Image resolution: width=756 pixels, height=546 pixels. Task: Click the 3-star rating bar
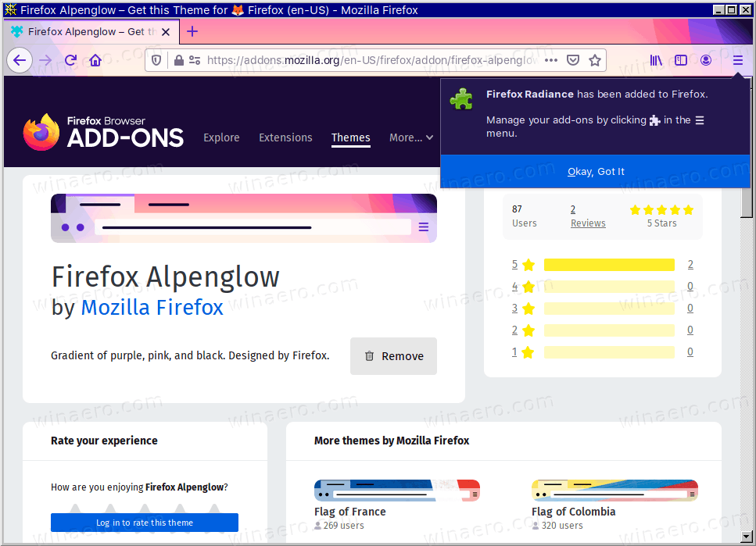[x=610, y=309]
